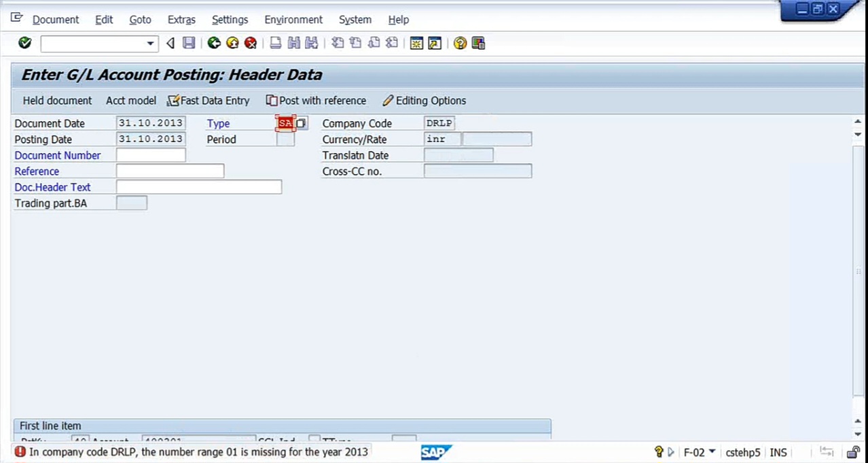Click the green Enter checkmark icon
The height and width of the screenshot is (463, 868).
pyautogui.click(x=25, y=44)
